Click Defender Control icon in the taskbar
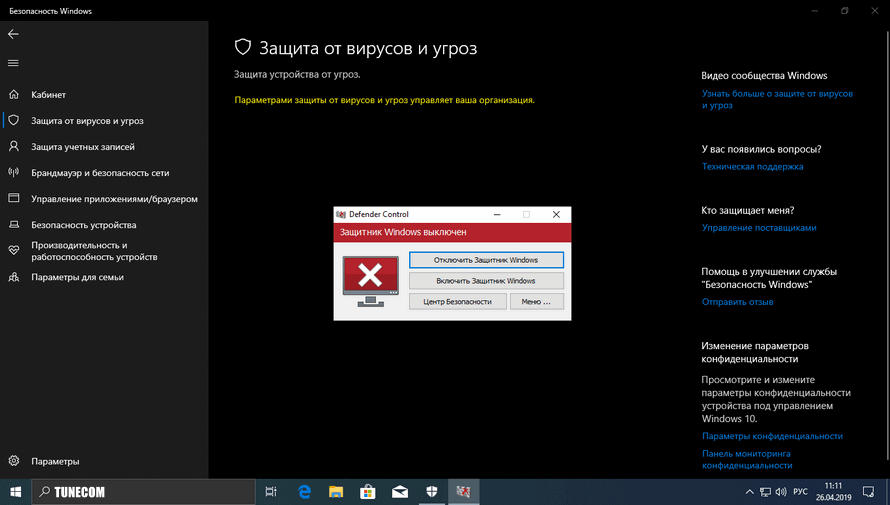The image size is (890, 505). pyautogui.click(x=464, y=492)
